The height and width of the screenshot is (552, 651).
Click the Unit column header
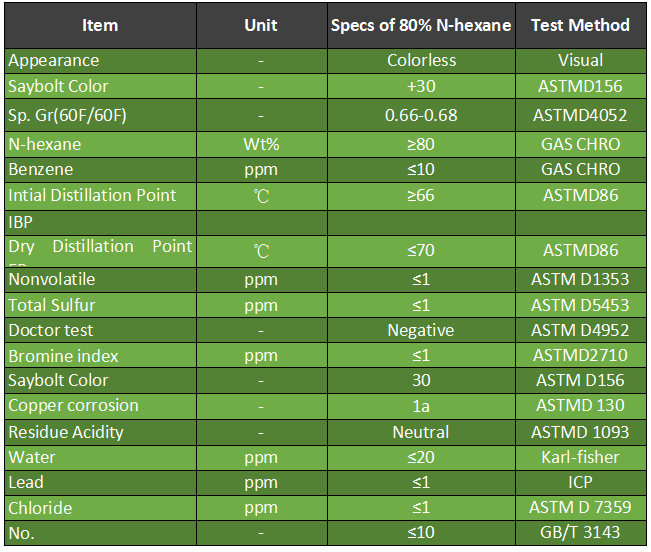[262, 25]
